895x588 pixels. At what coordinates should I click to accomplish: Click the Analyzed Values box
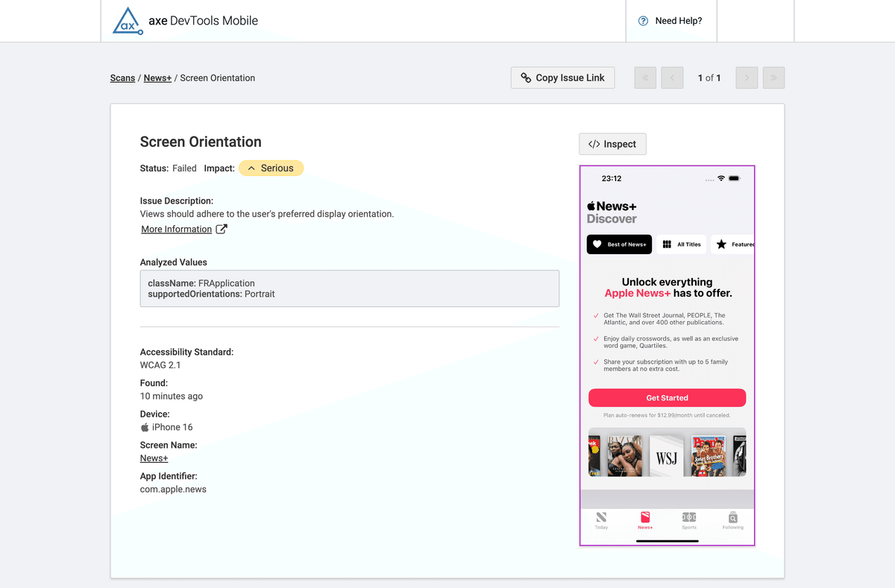350,288
